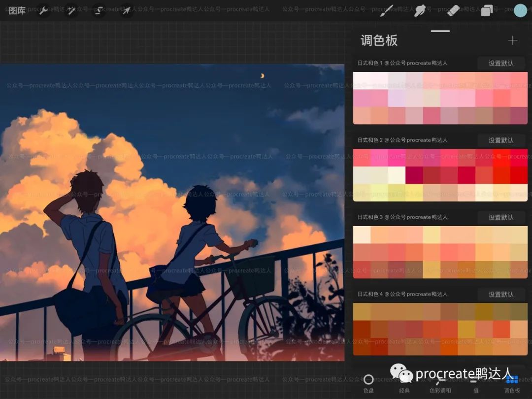Click the 日式和色 3 palette title

pos(402,217)
